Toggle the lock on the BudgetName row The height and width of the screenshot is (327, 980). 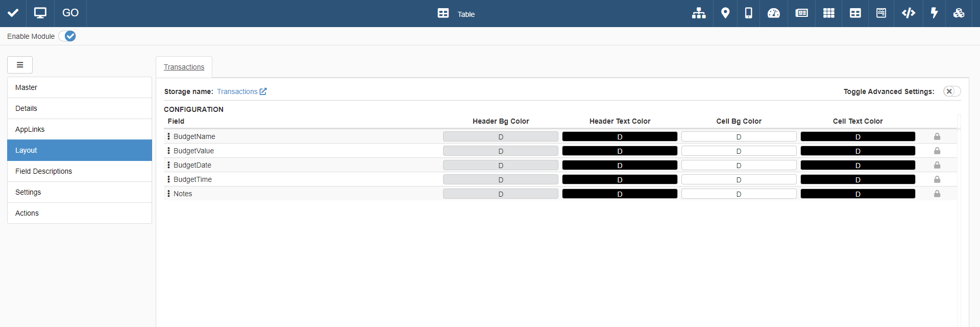937,136
